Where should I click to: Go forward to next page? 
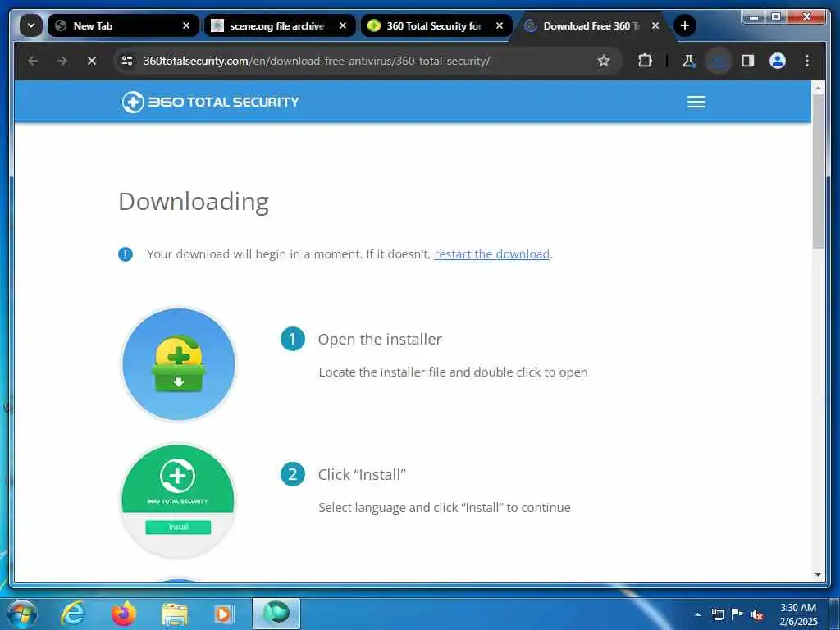pos(62,61)
